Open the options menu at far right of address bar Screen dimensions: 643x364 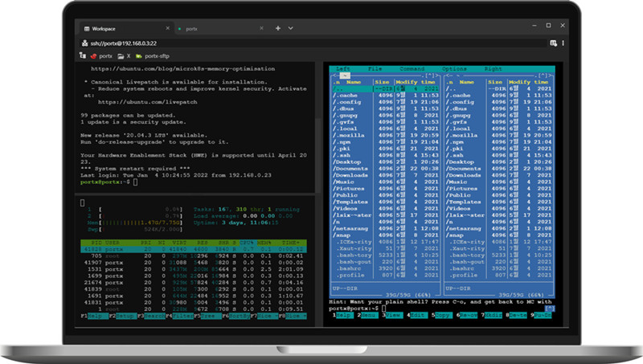tap(564, 43)
